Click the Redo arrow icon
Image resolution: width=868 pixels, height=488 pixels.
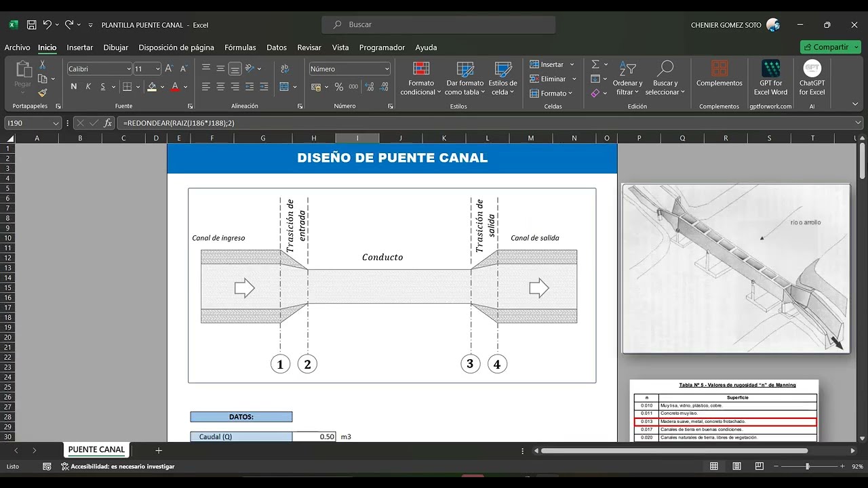click(x=69, y=25)
